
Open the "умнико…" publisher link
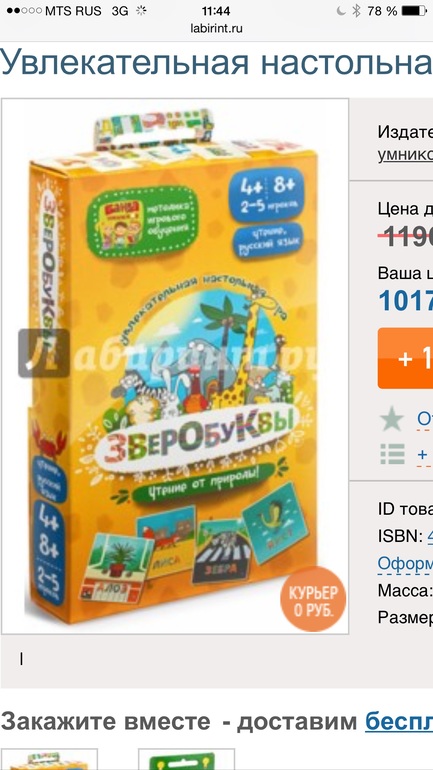pos(406,154)
